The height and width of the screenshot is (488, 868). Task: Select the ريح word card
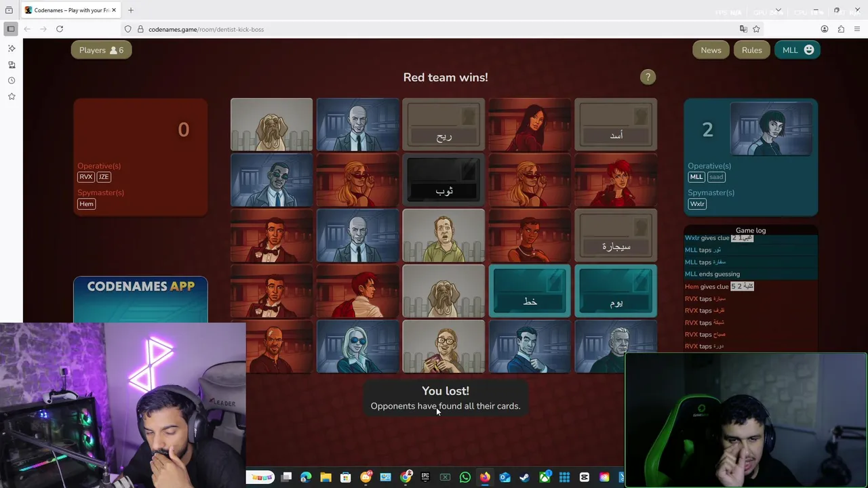pyautogui.click(x=443, y=125)
